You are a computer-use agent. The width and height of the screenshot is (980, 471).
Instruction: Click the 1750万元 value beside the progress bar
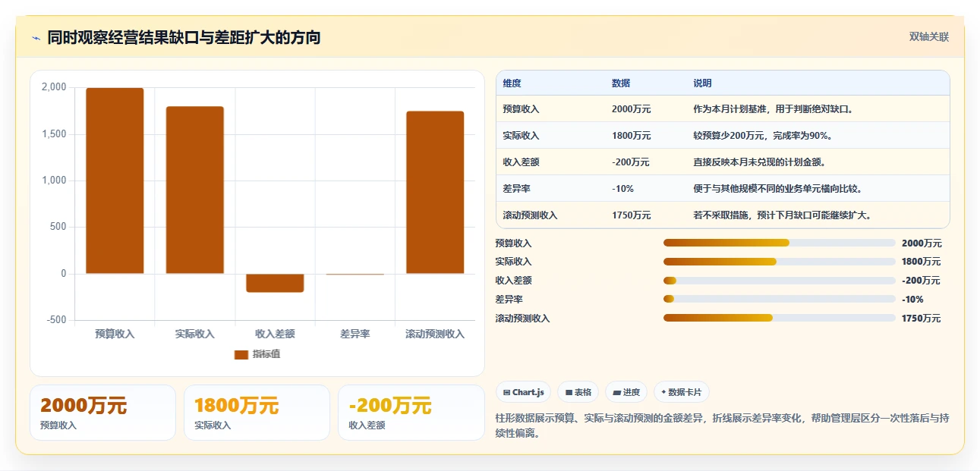tap(922, 319)
